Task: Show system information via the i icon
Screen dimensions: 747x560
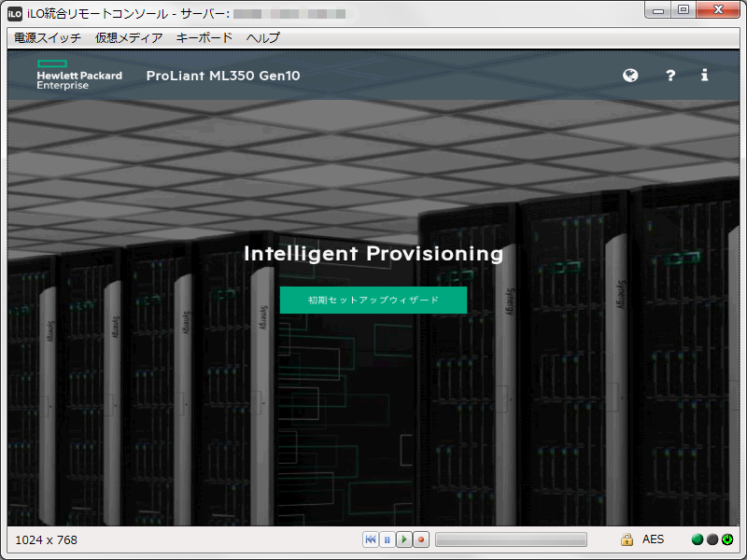Action: (x=704, y=76)
